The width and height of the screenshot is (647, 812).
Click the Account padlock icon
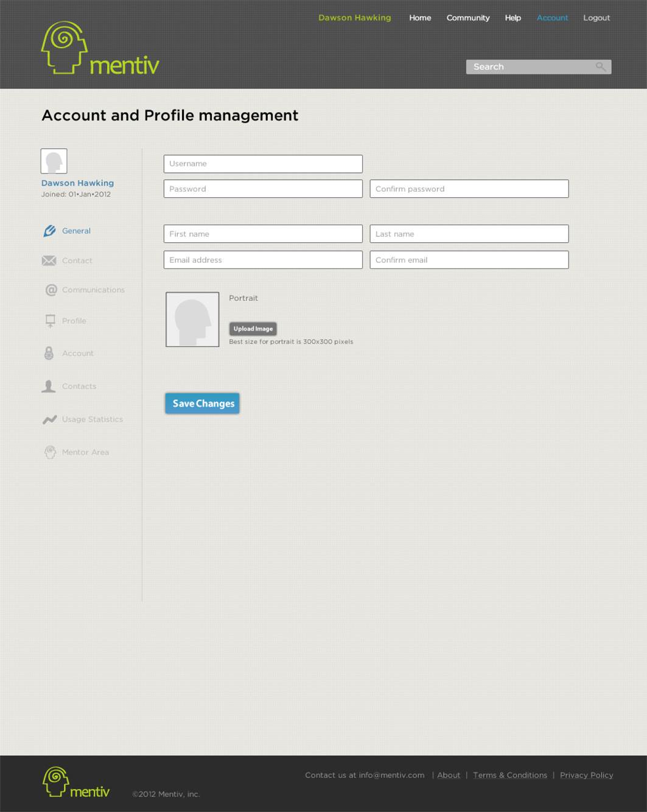click(49, 353)
